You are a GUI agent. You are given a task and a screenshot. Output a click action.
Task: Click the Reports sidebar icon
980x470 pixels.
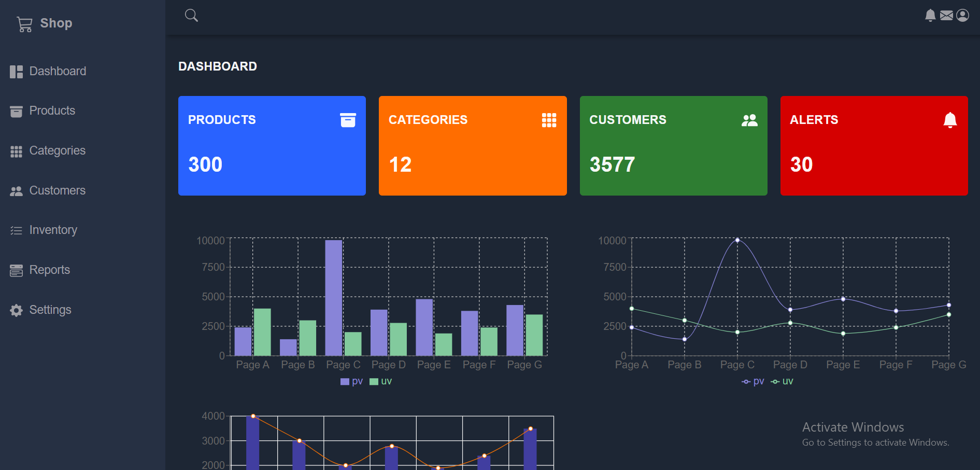17,270
